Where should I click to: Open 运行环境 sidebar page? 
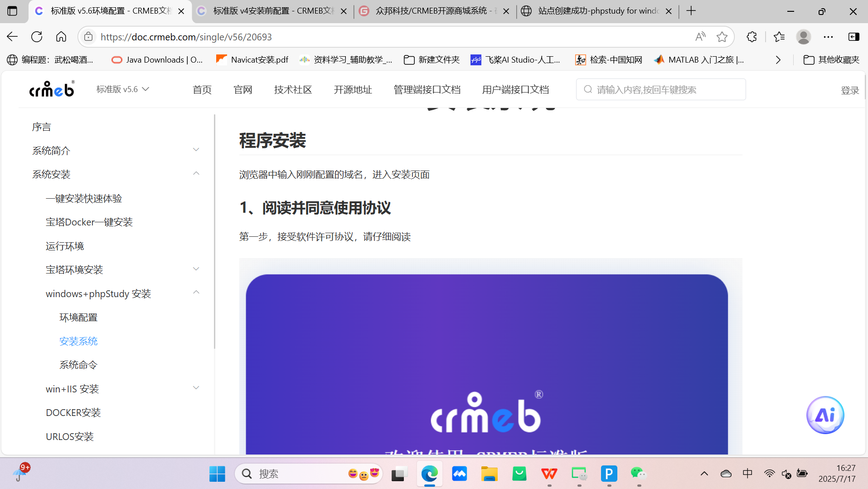65,246
